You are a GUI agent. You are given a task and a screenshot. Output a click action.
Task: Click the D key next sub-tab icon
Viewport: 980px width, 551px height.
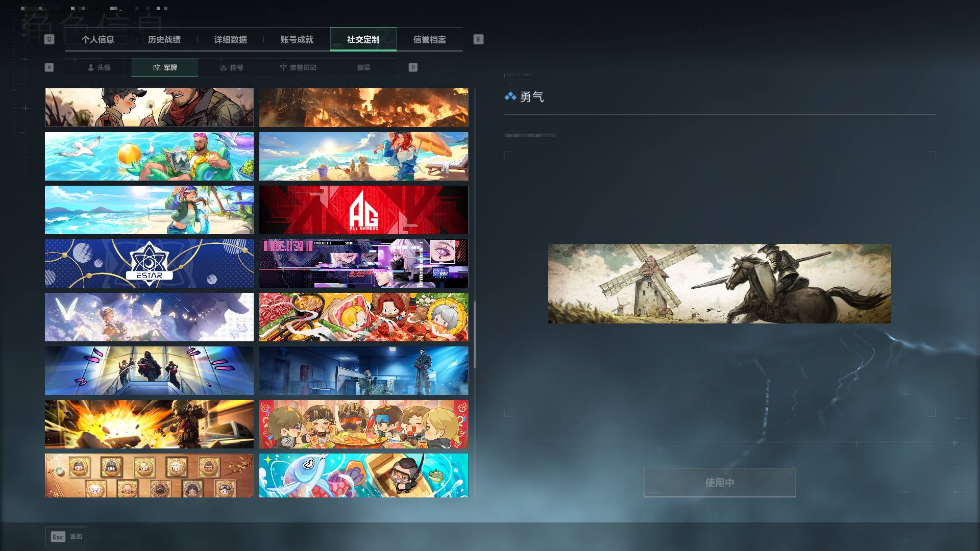pyautogui.click(x=413, y=67)
